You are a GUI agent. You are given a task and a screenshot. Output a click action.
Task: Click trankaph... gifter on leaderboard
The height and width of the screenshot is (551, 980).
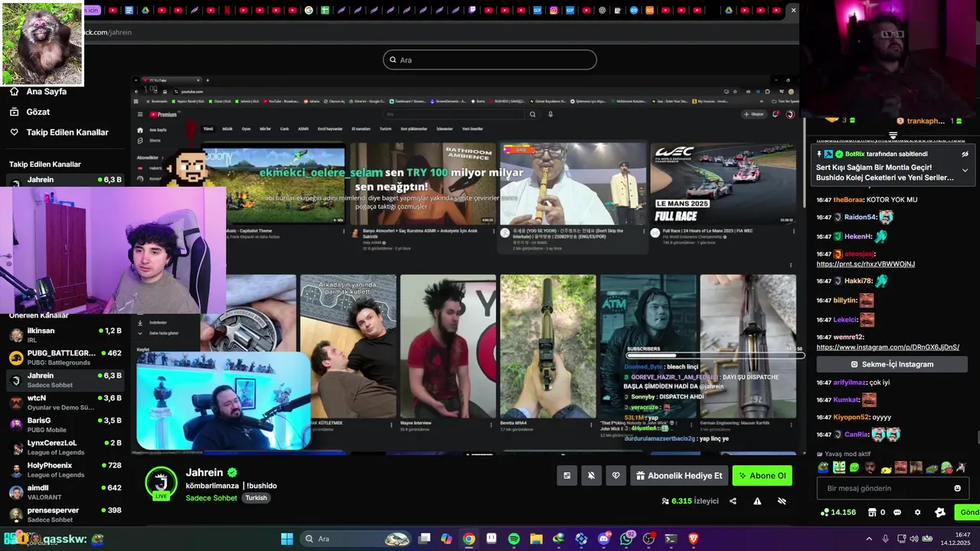point(926,121)
